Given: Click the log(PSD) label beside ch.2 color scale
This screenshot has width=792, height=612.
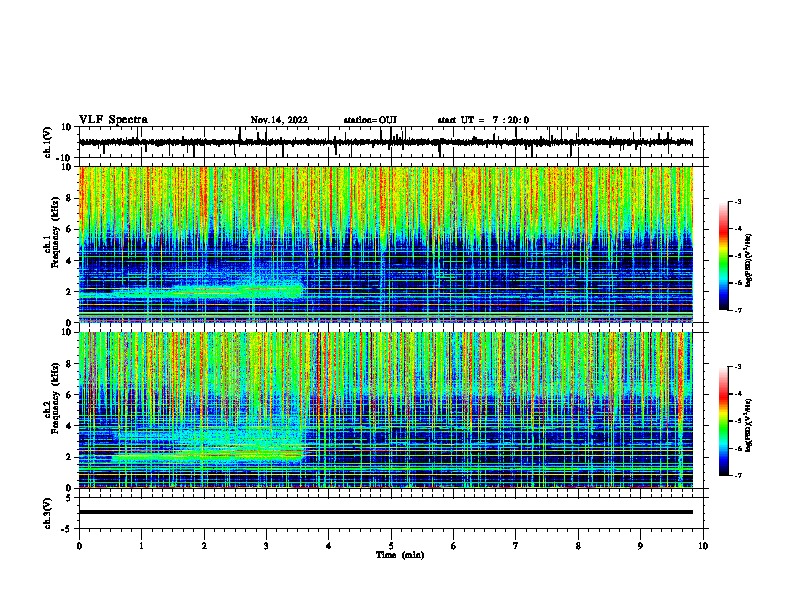Looking at the screenshot, I should click(x=748, y=425).
